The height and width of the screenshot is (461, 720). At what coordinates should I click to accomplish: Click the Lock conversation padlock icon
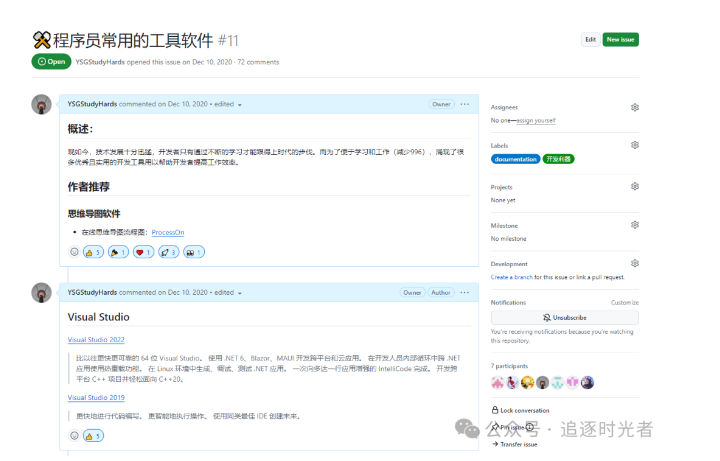(x=495, y=410)
